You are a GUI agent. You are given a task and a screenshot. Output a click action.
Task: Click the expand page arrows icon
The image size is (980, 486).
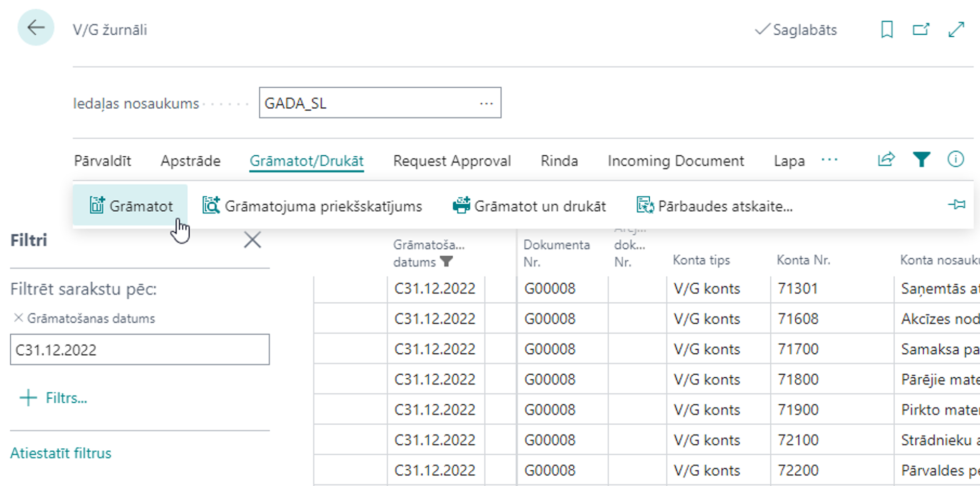tap(956, 30)
